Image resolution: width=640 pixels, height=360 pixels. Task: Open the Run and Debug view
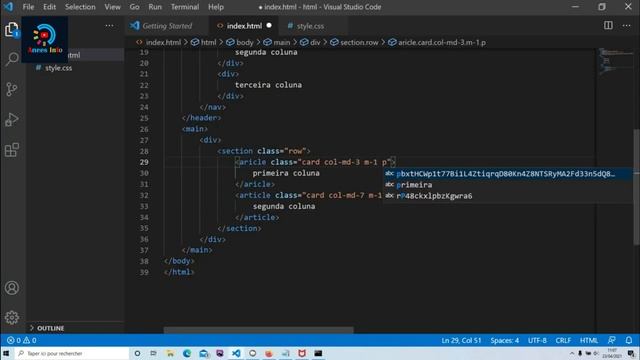[x=12, y=119]
